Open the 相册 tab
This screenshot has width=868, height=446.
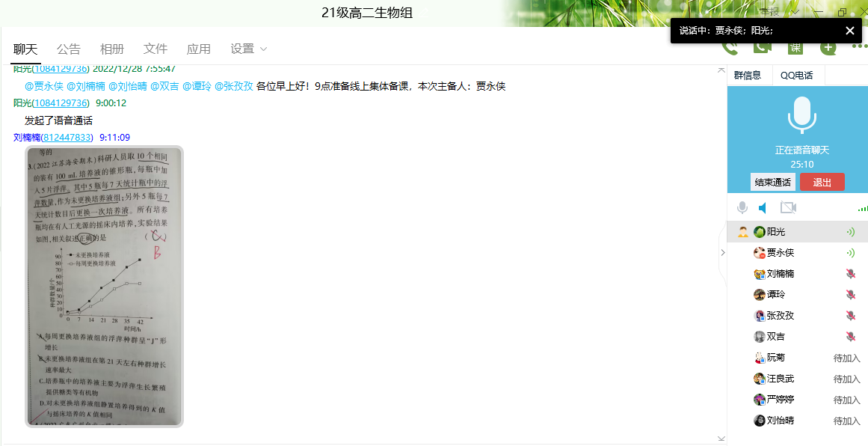point(112,49)
